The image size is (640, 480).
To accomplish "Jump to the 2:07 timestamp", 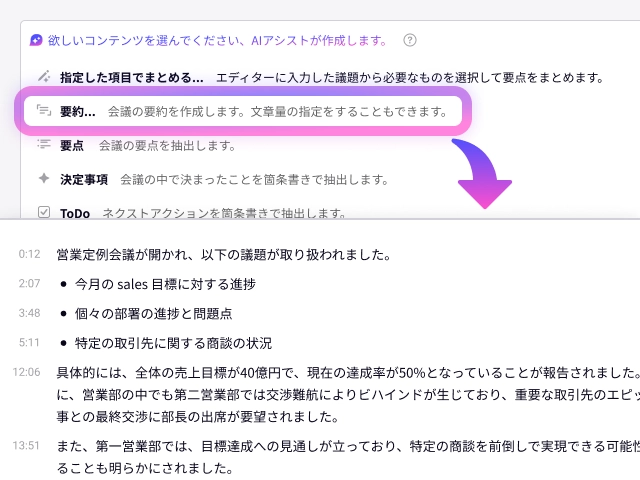I will point(29,284).
